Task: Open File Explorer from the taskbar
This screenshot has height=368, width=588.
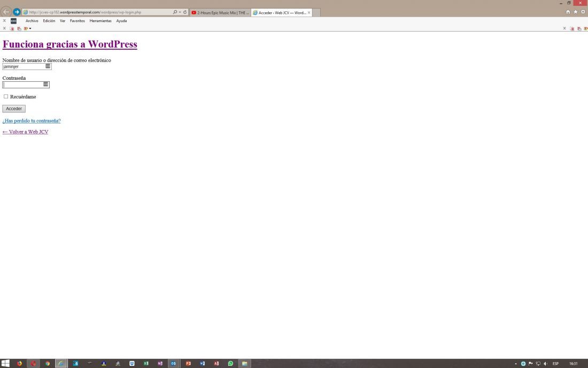Action: pos(244,363)
